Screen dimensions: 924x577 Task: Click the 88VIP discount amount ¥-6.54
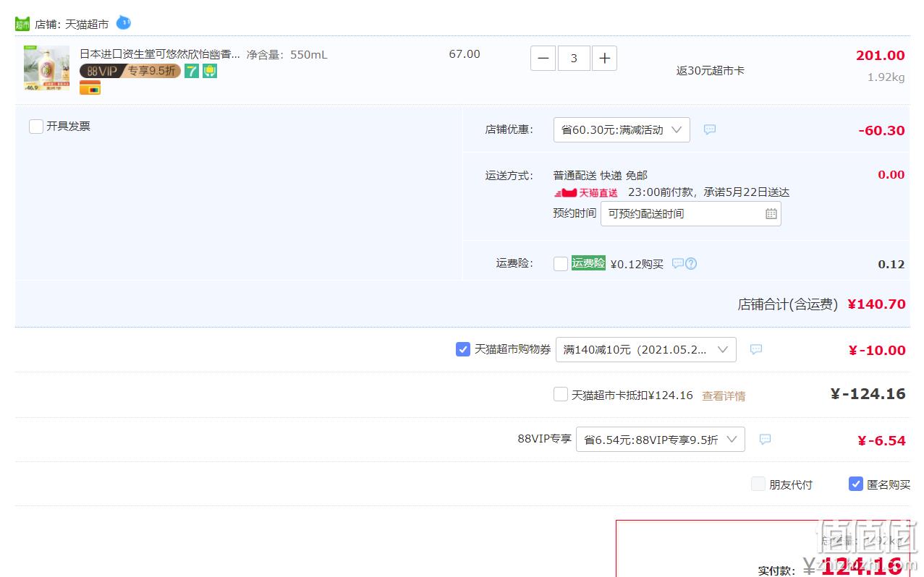(x=881, y=440)
